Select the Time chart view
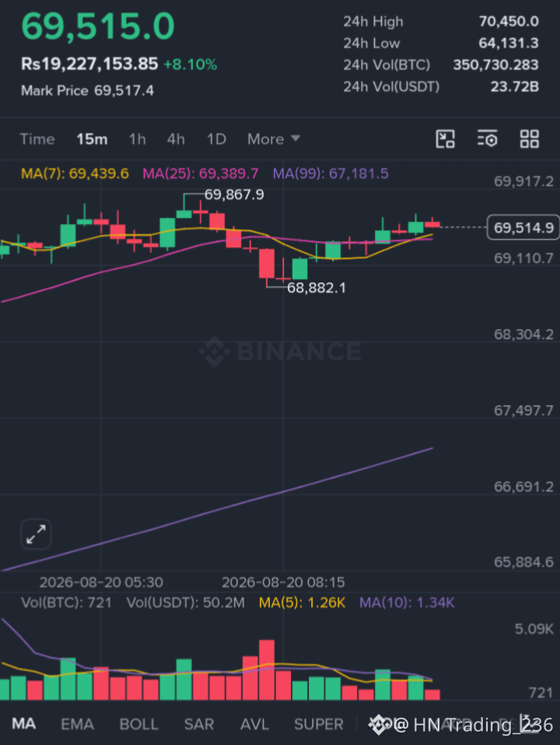The width and height of the screenshot is (560, 745). coord(37,139)
